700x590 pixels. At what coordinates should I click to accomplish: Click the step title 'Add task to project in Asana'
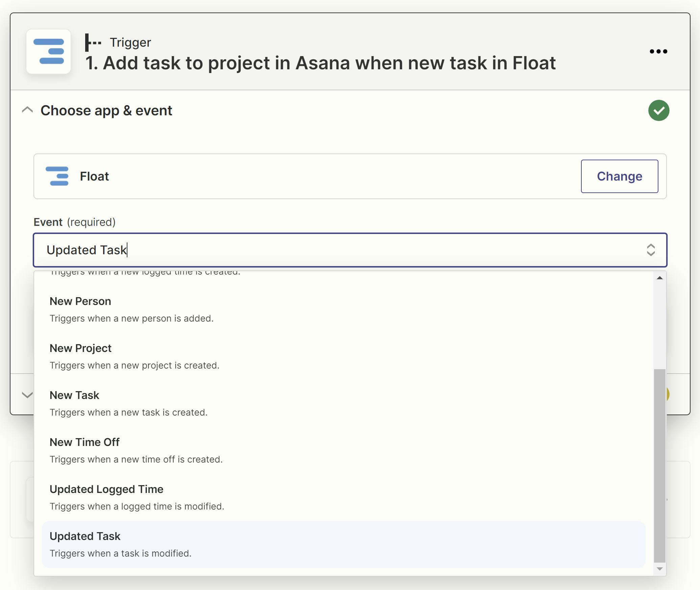pyautogui.click(x=320, y=63)
